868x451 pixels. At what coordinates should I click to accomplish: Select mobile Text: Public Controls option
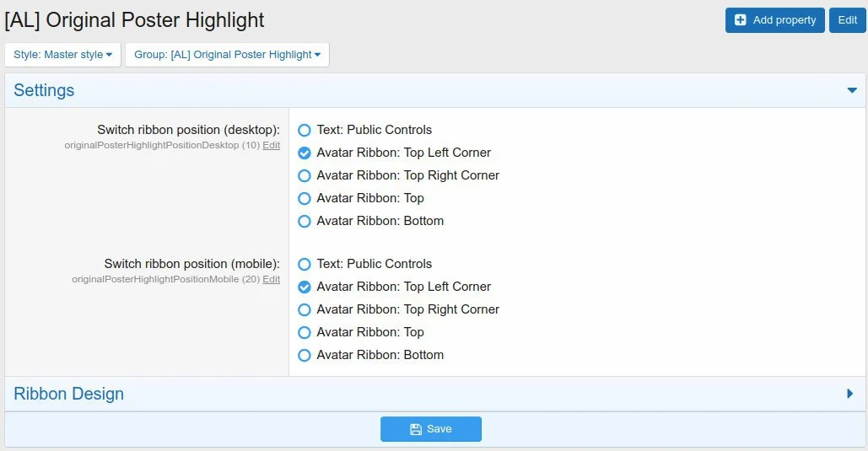tap(305, 265)
